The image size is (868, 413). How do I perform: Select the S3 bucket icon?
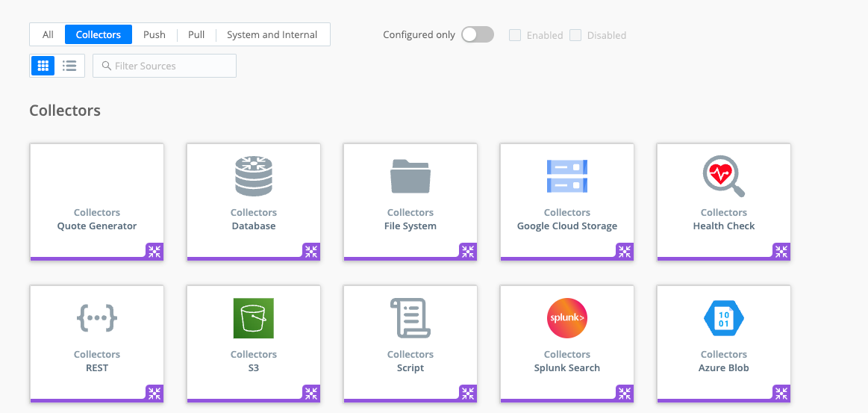tap(254, 318)
